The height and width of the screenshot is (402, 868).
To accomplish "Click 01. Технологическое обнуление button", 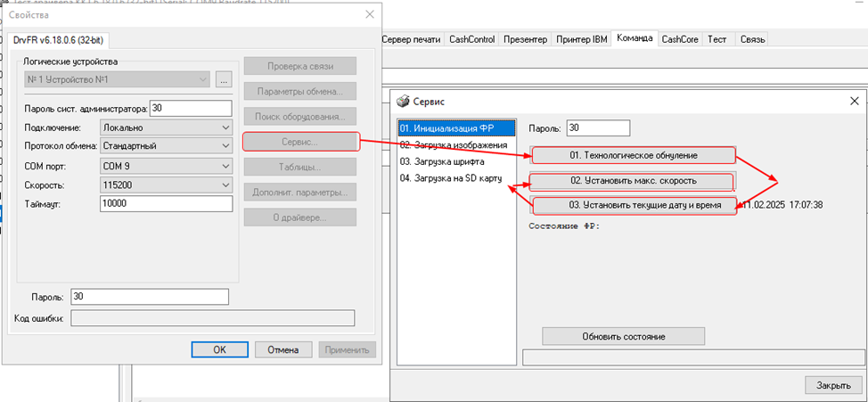I will [x=633, y=155].
